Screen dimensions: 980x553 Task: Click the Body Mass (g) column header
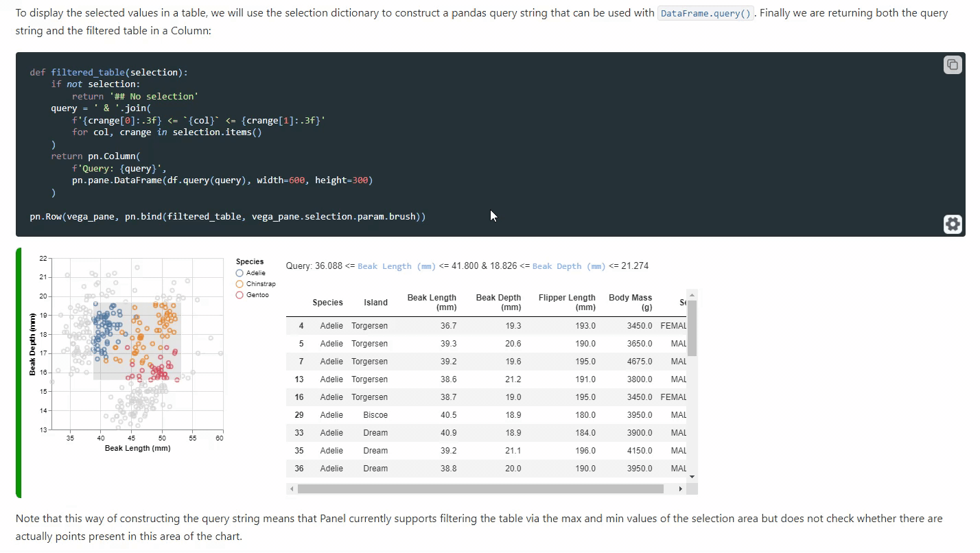(630, 303)
